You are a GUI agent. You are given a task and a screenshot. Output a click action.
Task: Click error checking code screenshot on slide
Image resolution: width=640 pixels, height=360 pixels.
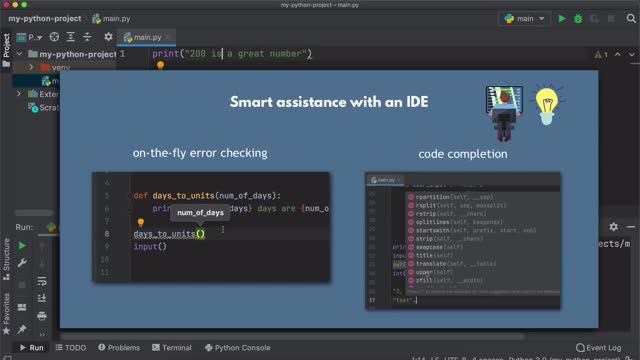[x=211, y=227]
